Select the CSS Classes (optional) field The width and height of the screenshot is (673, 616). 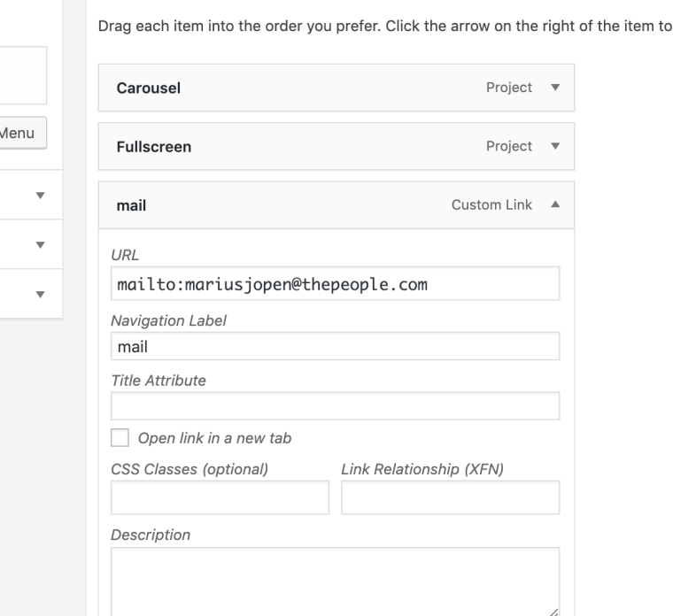pos(220,498)
